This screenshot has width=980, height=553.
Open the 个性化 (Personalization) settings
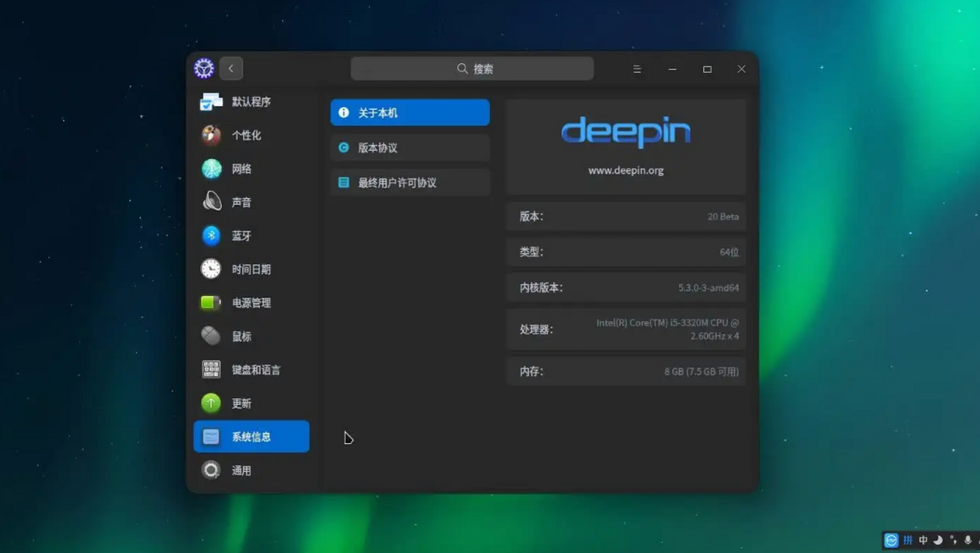252,135
